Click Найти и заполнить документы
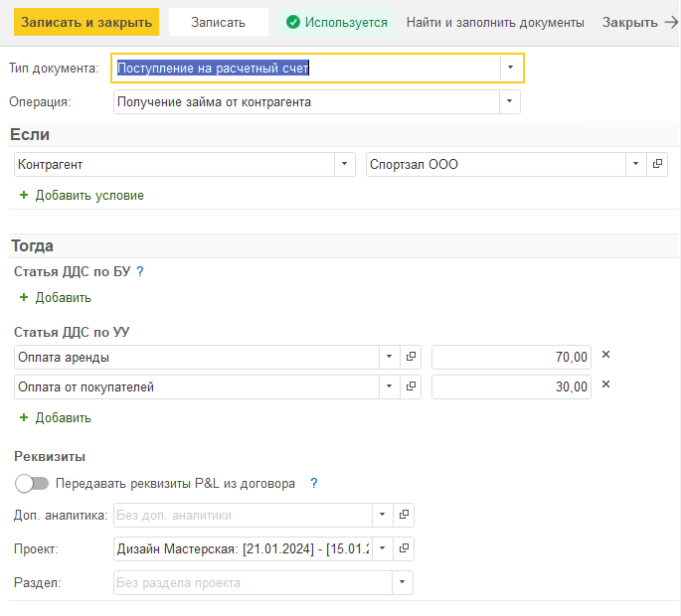Viewport: 681px width, 616px height. [495, 22]
